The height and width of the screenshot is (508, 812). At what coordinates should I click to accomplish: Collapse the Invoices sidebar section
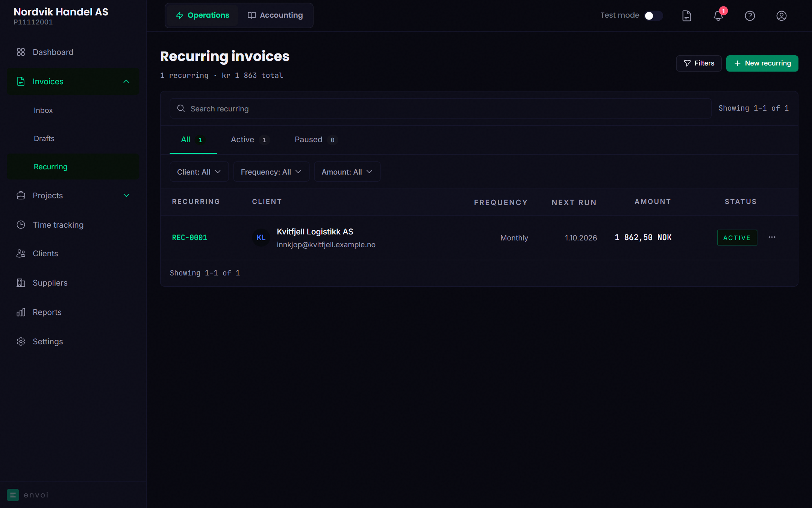click(x=126, y=81)
